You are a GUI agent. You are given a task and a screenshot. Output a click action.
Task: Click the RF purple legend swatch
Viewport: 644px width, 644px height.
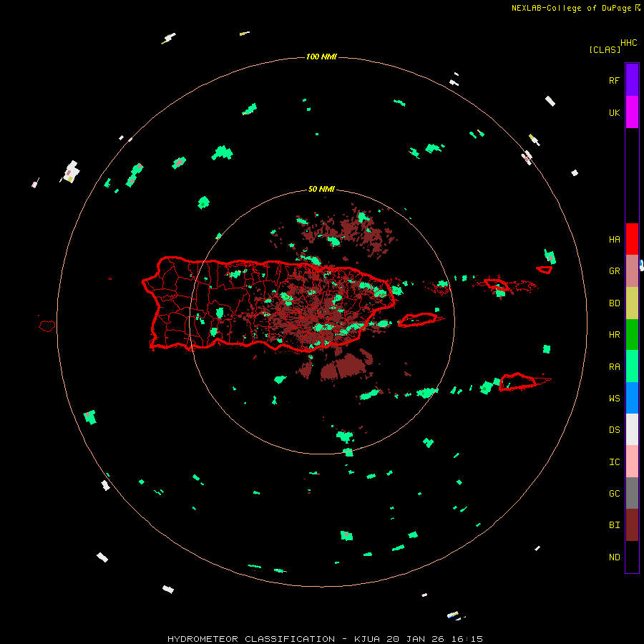632,80
